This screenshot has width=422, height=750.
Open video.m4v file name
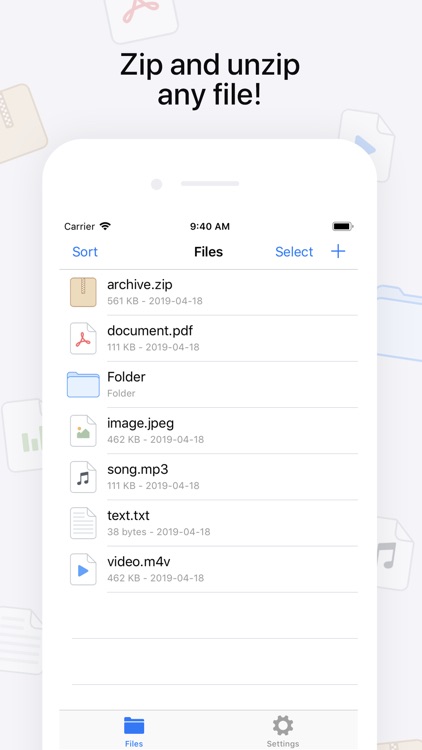140,562
